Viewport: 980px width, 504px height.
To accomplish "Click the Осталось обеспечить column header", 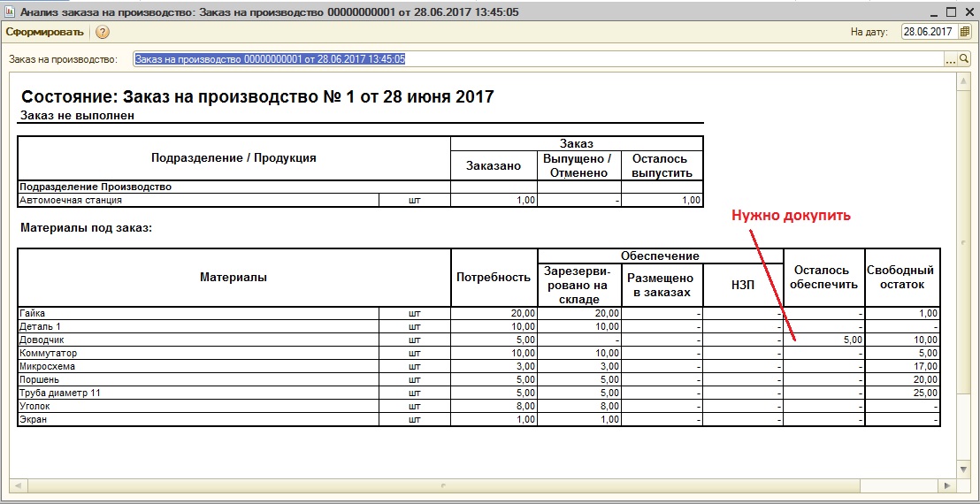I will [824, 278].
